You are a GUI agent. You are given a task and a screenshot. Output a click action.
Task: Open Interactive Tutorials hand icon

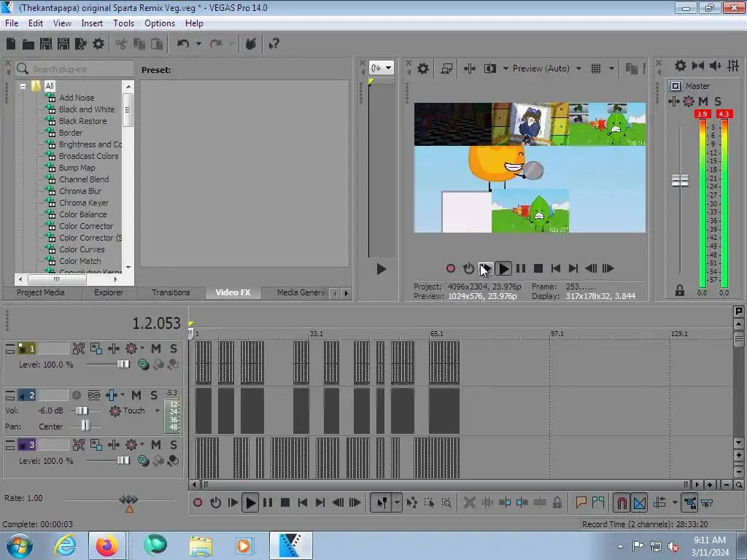coord(251,44)
